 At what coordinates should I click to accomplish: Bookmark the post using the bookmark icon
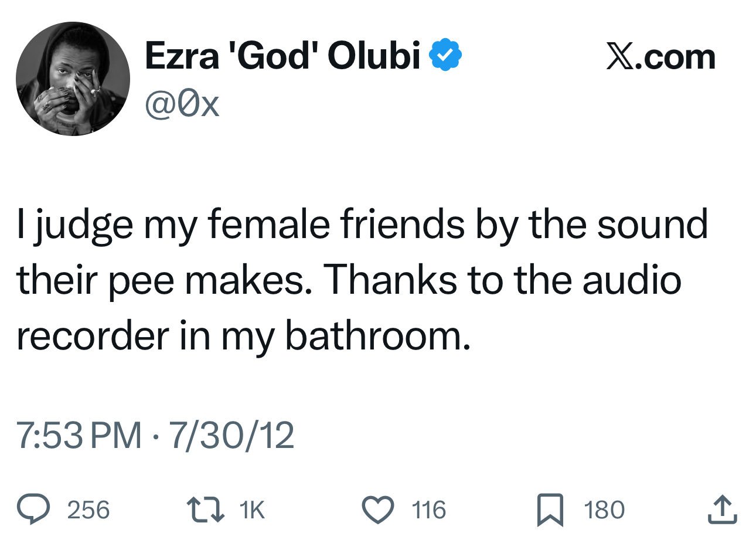552,509
